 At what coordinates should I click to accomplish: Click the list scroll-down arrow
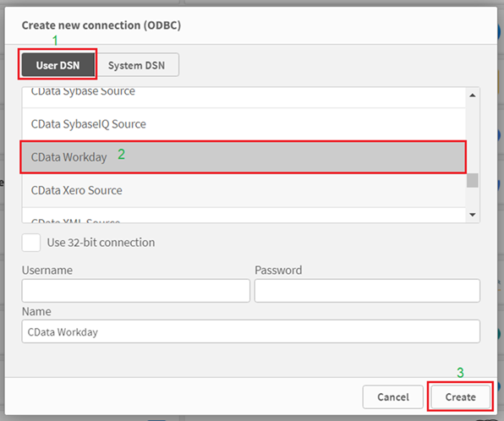click(x=473, y=215)
